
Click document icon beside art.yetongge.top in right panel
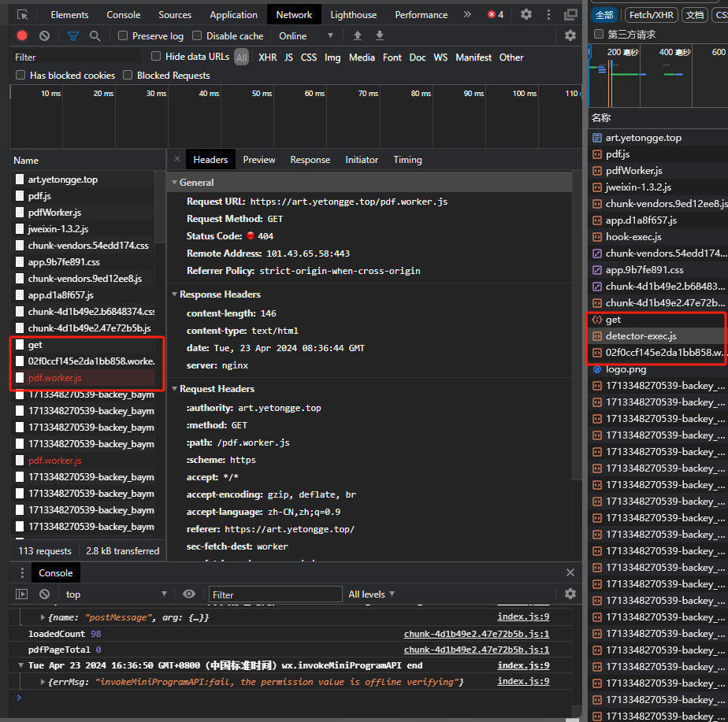tap(597, 138)
